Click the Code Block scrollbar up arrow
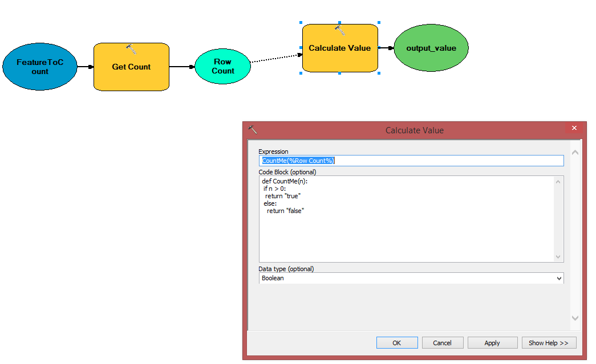Image resolution: width=596 pixels, height=364 pixels. coord(558,181)
